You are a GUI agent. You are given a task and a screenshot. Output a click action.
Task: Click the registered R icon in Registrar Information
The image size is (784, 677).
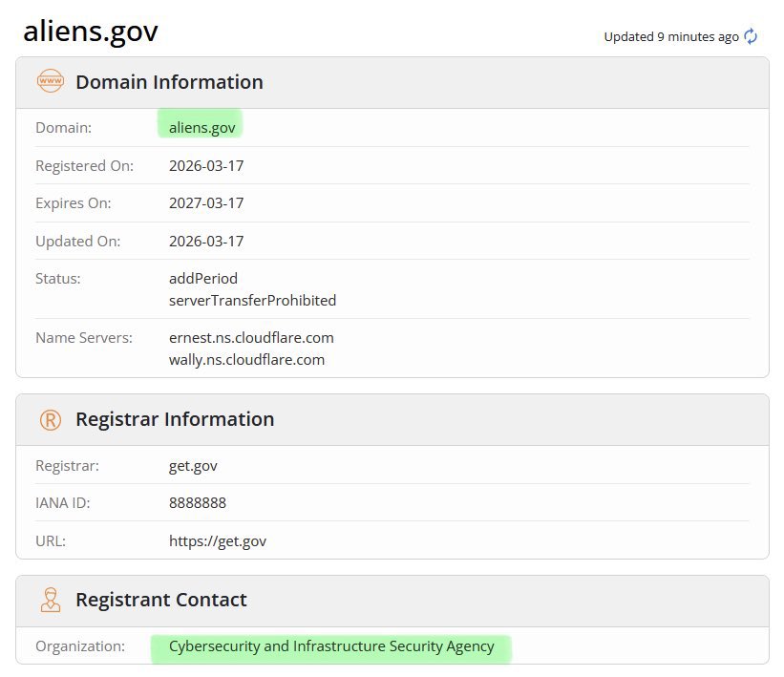coord(50,420)
